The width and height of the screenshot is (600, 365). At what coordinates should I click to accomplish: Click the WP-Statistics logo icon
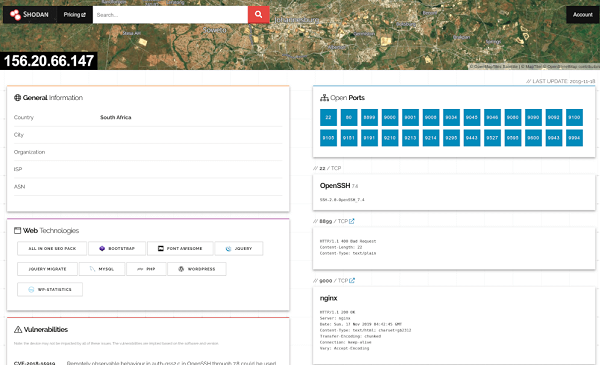(31, 290)
